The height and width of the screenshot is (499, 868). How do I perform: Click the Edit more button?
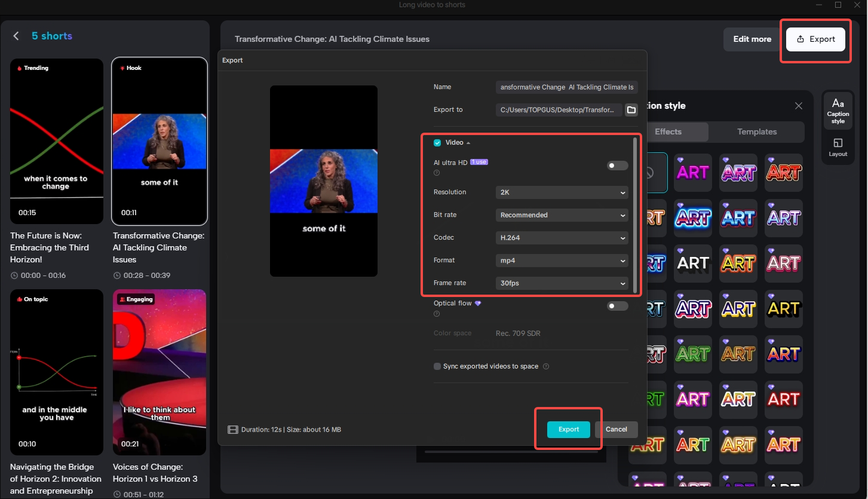click(x=752, y=39)
